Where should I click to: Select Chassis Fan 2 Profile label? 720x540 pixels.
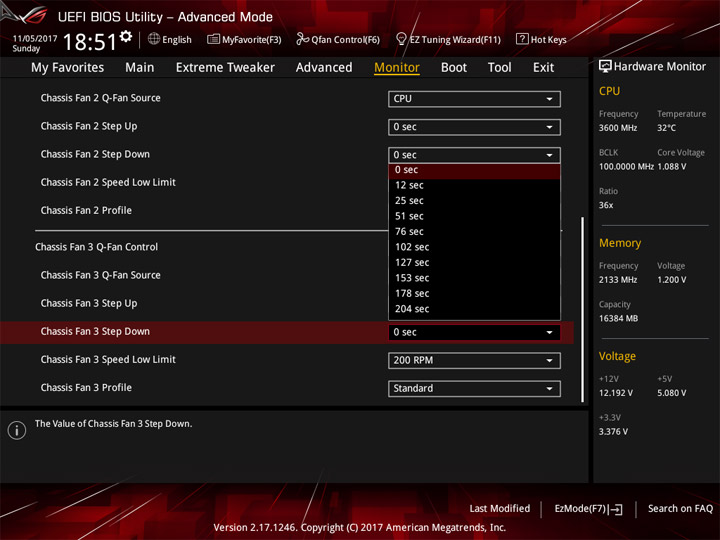(x=86, y=210)
